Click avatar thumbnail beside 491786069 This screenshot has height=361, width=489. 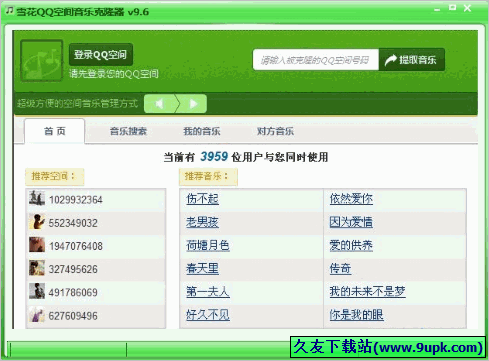(37, 291)
